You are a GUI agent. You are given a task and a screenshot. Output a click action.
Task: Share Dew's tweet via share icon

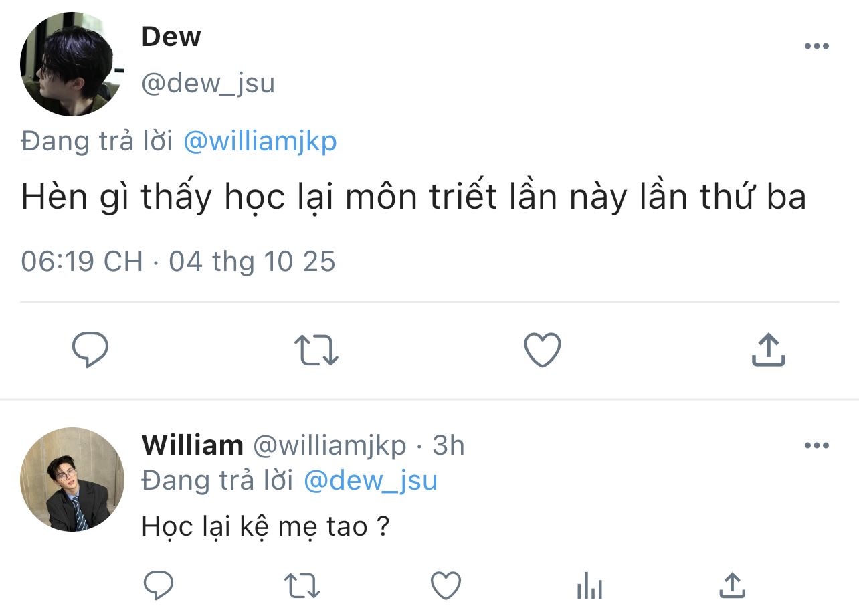click(768, 350)
